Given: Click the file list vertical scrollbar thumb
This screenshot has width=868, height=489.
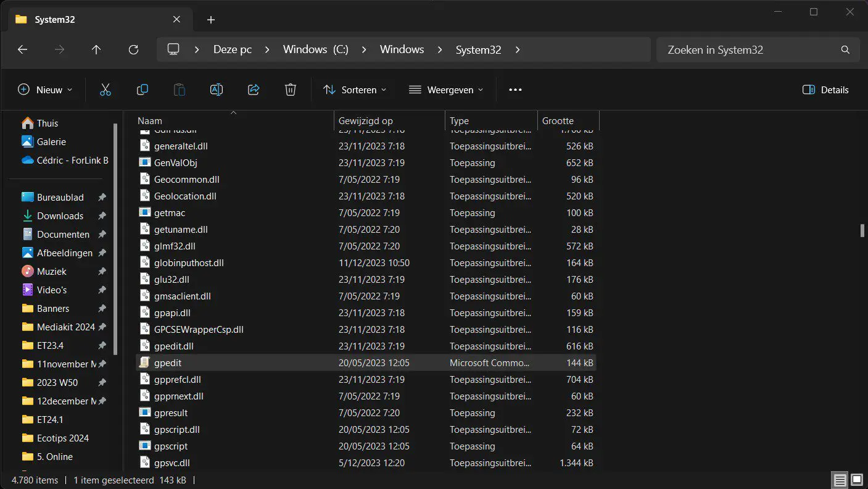Looking at the screenshot, I should pos(862,230).
